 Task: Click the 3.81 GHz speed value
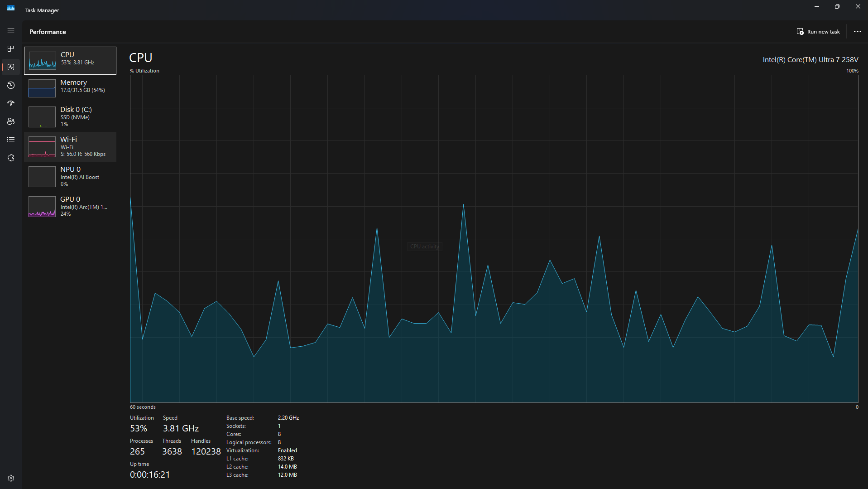coord(181,428)
